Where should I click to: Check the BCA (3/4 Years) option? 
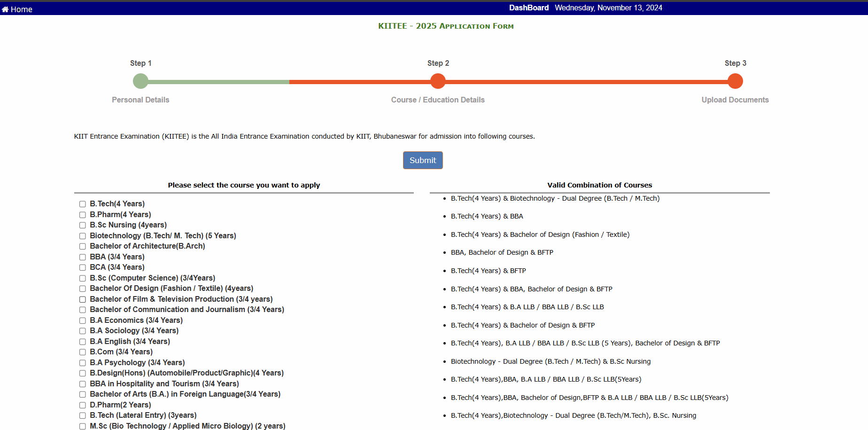tap(83, 267)
